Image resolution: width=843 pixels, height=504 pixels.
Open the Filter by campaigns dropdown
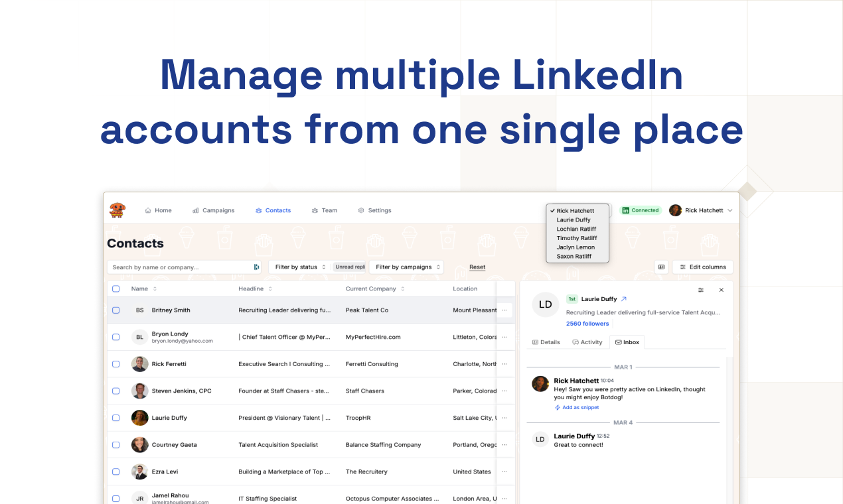406,267
